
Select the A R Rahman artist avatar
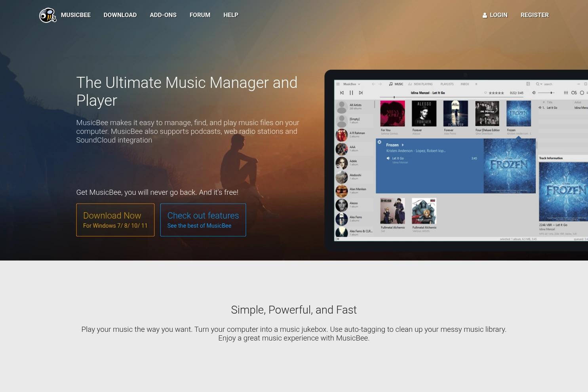(x=342, y=135)
